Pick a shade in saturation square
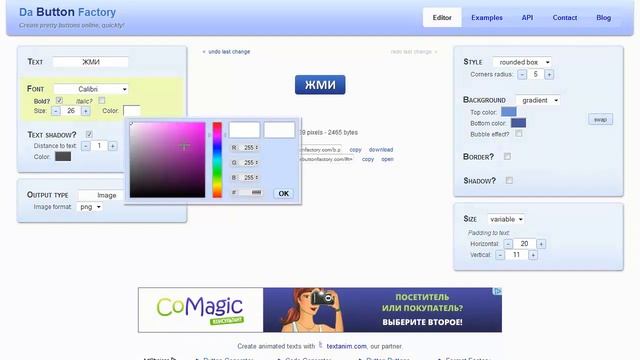 point(167,160)
